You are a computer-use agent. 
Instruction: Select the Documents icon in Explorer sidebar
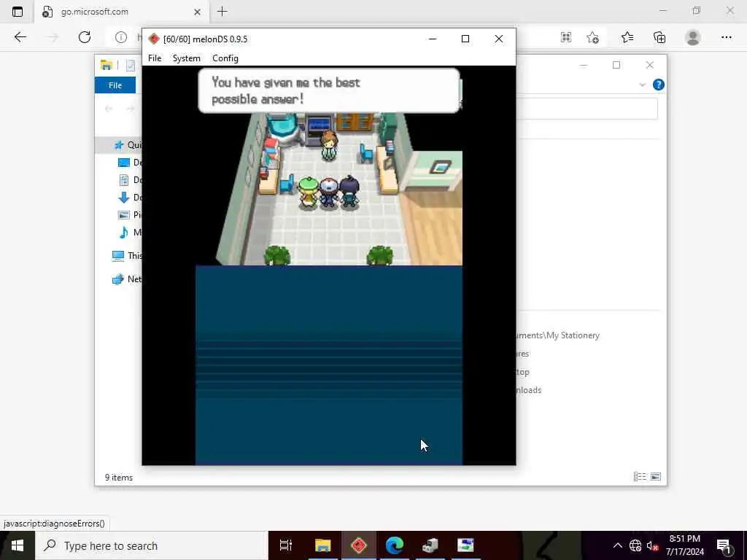tap(124, 180)
